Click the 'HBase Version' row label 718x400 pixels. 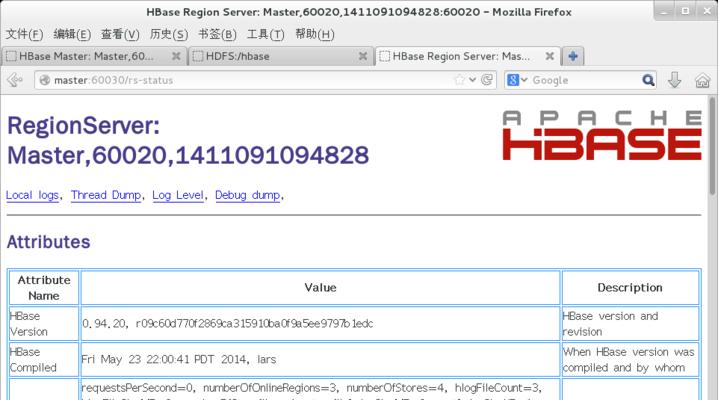(x=44, y=324)
